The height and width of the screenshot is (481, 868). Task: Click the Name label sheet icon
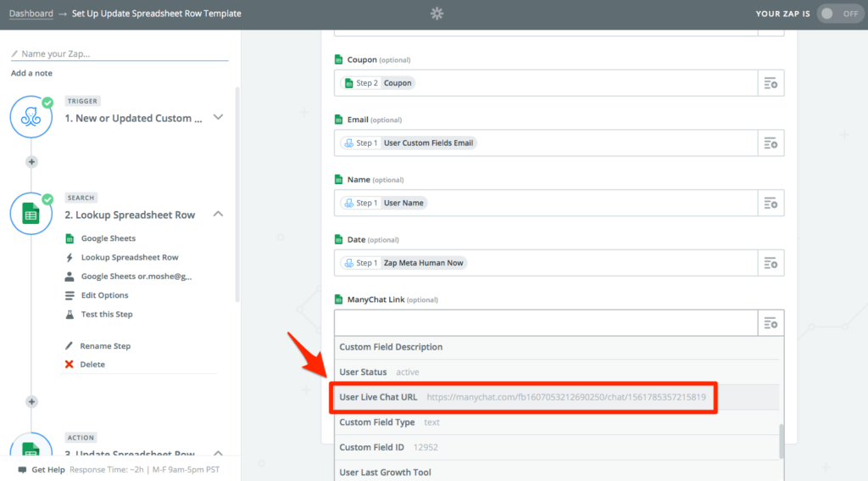pos(339,180)
